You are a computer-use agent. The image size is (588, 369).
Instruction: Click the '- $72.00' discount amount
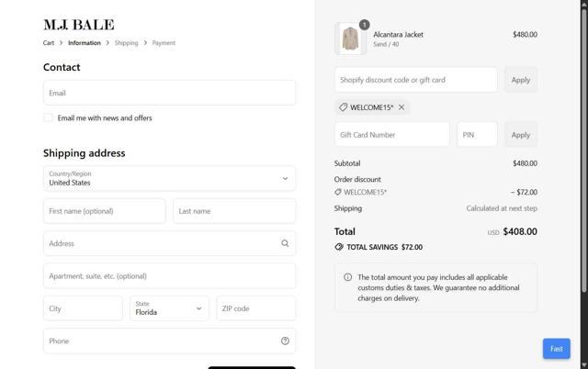pos(524,192)
